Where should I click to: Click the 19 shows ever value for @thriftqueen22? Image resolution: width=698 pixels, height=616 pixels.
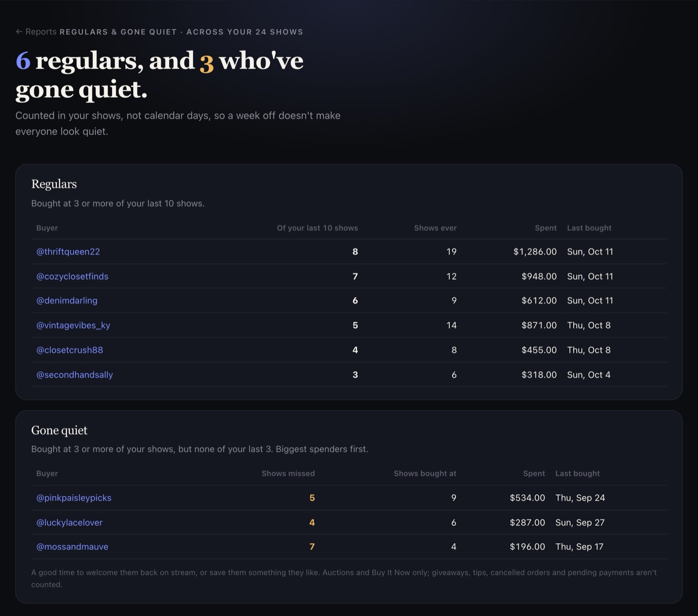pos(451,252)
